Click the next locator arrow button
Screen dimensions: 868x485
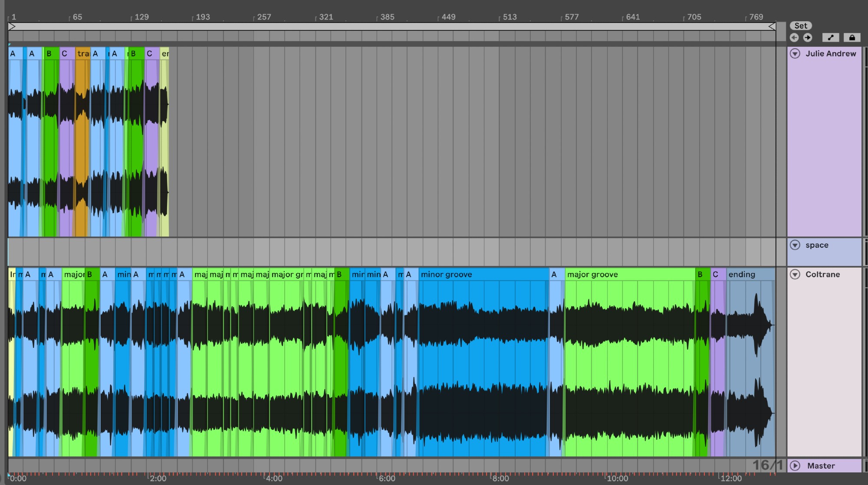coord(807,38)
